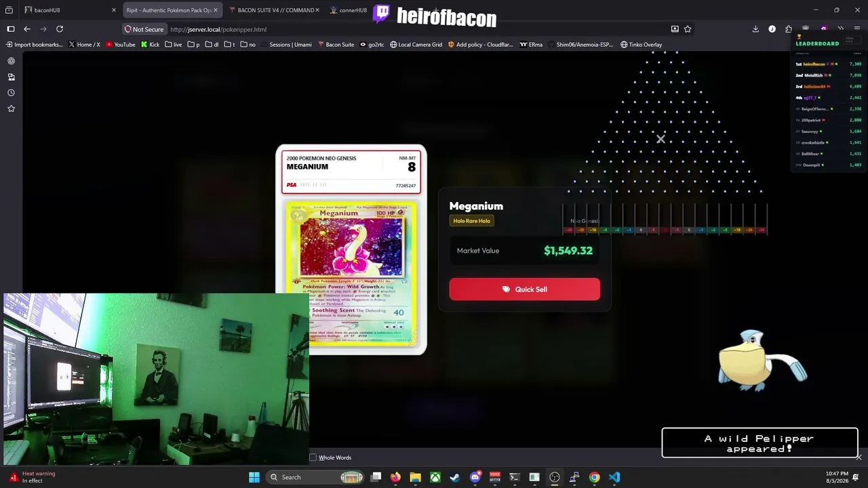Select crookwhistle leaderboard row
Screen dimensions: 868x488
coord(829,142)
